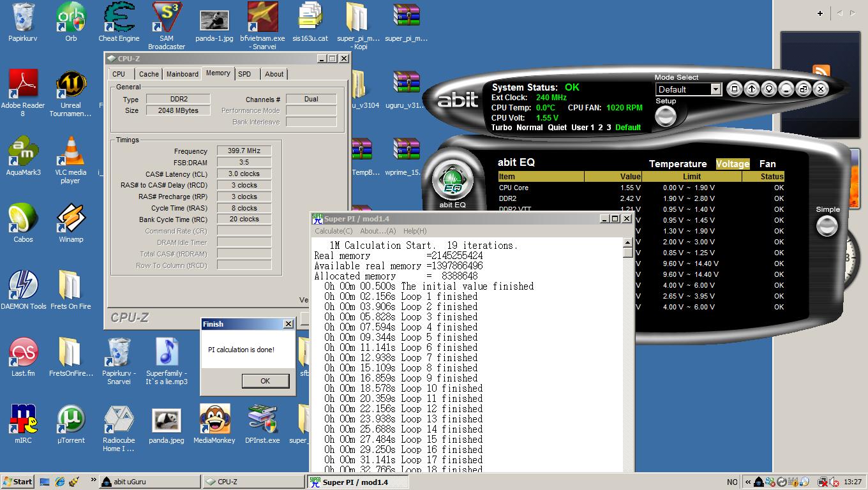Click the Frequency 399.7 MHz field
The width and height of the screenshot is (868, 490).
click(x=244, y=151)
